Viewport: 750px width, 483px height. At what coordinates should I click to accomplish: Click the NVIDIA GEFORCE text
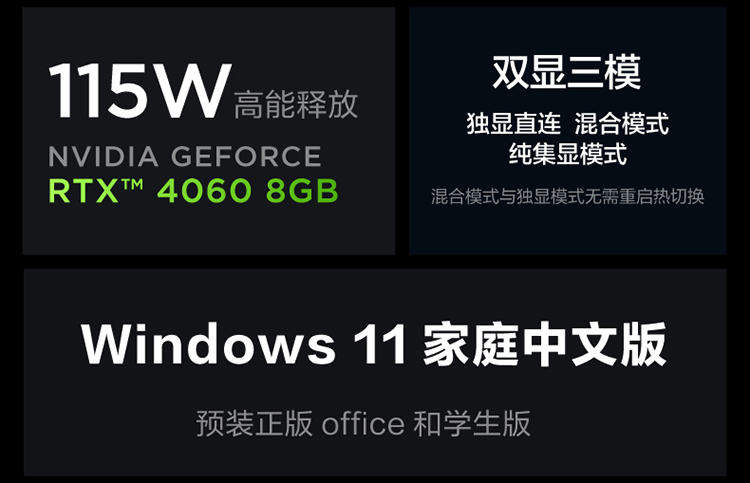(x=185, y=156)
